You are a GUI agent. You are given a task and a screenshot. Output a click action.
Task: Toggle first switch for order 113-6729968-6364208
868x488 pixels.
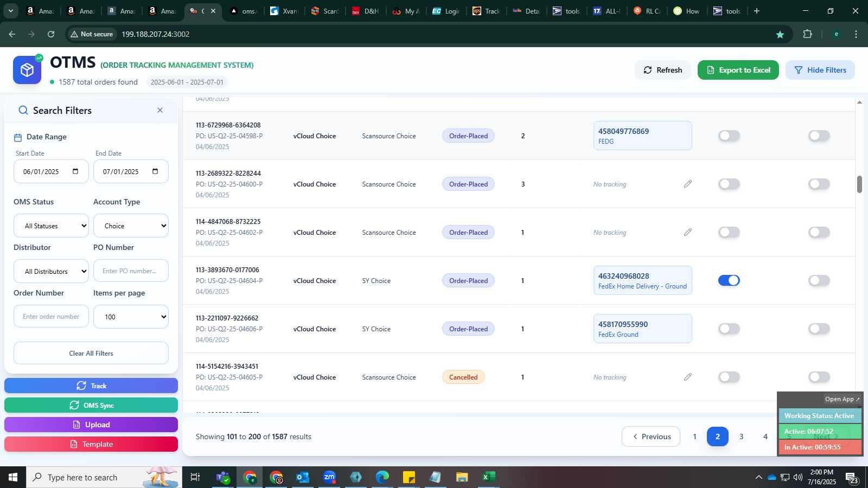(729, 136)
